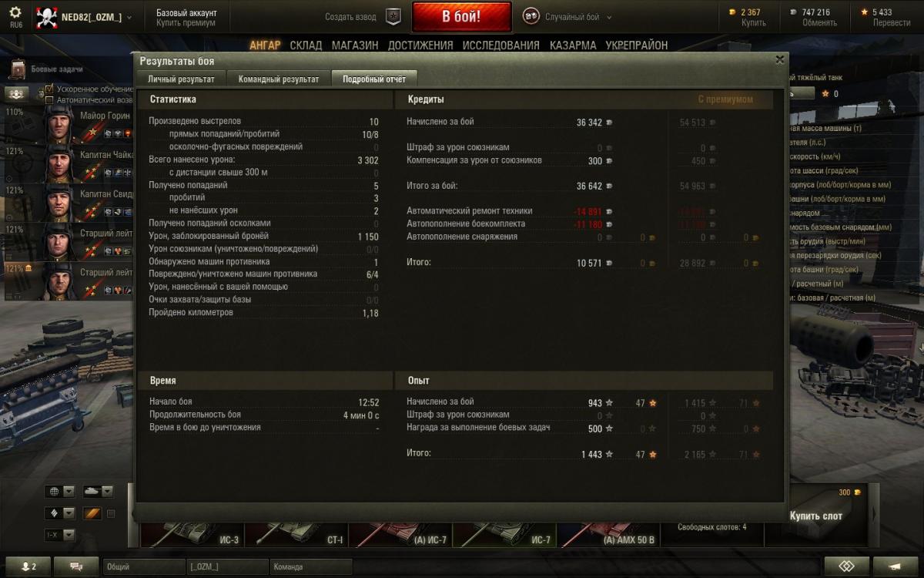Select the ИС-3 tank in carousel
The width and height of the screenshot is (924, 578).
[190, 533]
